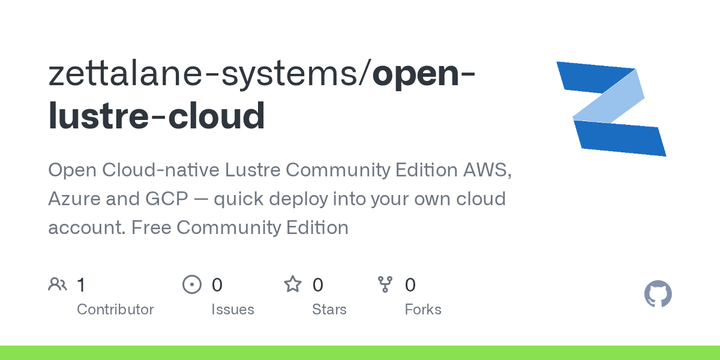This screenshot has width=720, height=360.
Task: Select the 'Forks' label text
Action: pyautogui.click(x=423, y=309)
